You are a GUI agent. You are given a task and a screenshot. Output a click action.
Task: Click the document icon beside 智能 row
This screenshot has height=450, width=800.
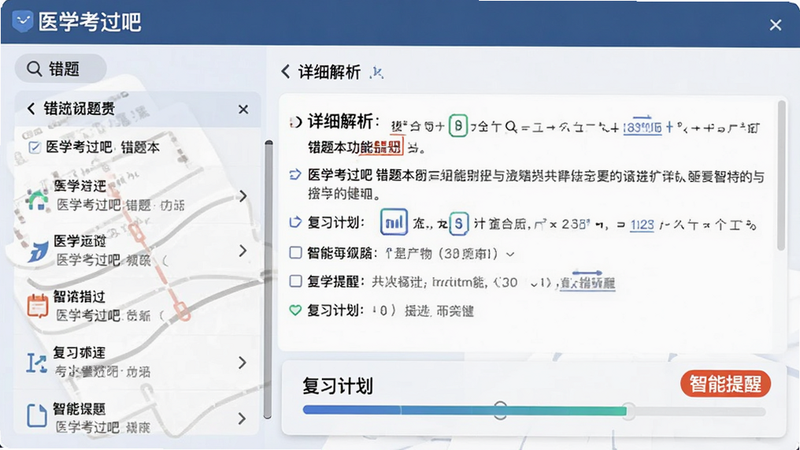(x=37, y=416)
